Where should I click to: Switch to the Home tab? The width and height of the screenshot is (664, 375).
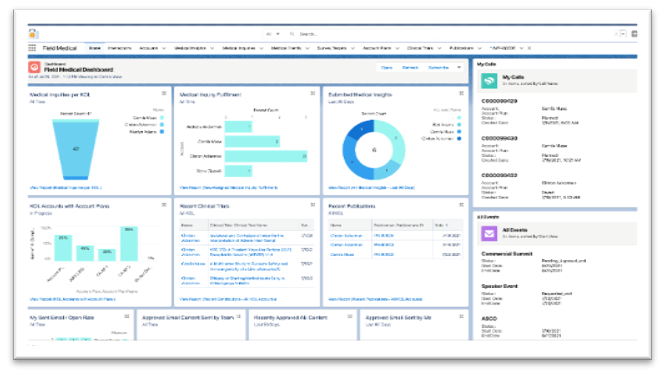[95, 48]
